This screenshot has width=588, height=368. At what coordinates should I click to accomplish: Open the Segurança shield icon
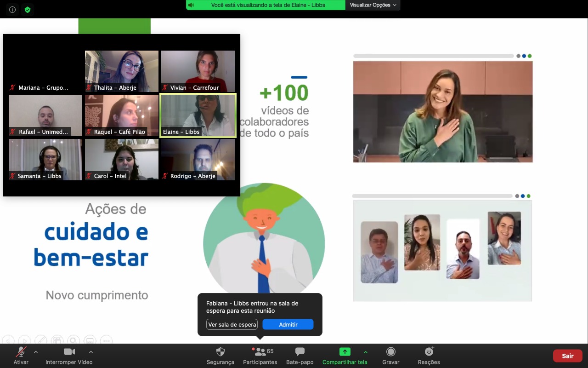[220, 352]
